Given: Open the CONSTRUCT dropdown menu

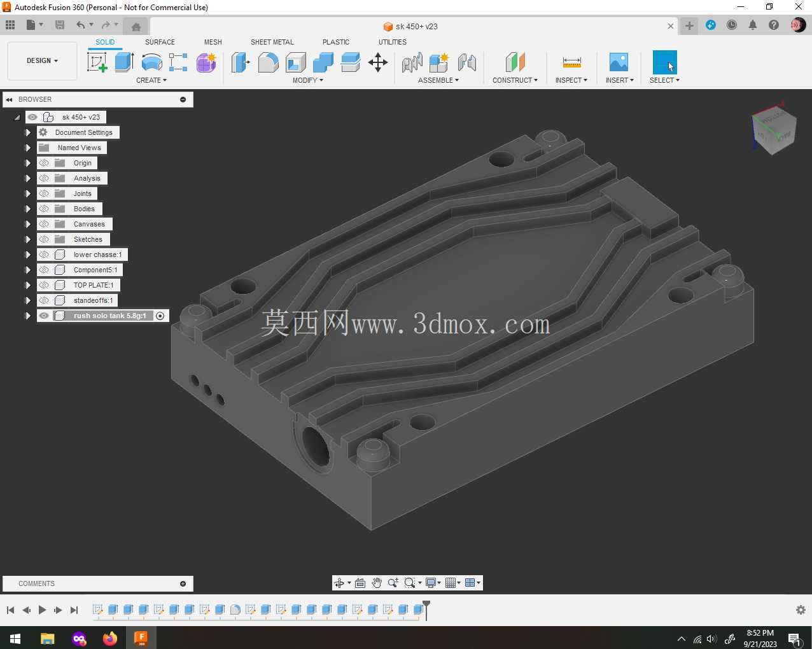Looking at the screenshot, I should click(515, 80).
